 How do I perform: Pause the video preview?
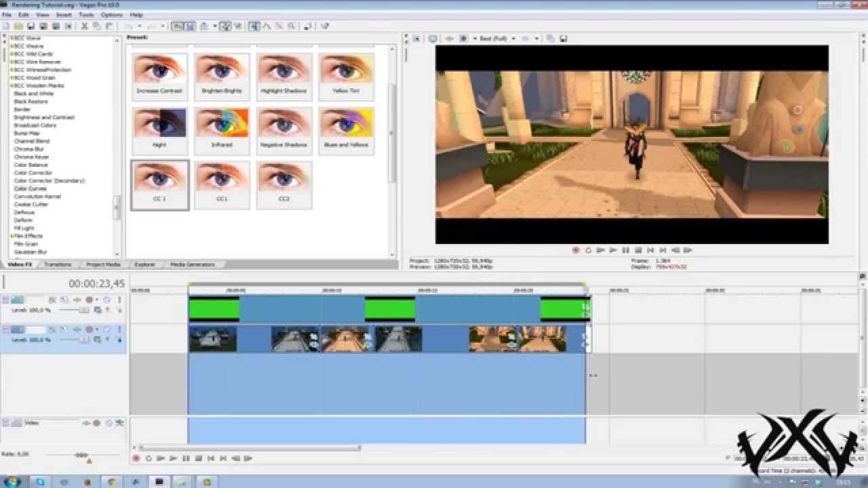(x=626, y=250)
